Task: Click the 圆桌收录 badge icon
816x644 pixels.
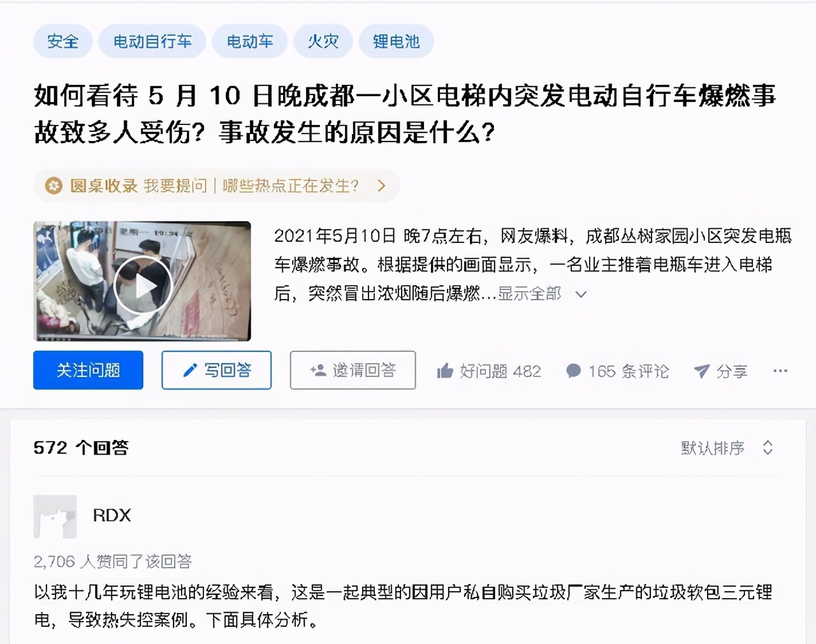Action: pyautogui.click(x=54, y=186)
